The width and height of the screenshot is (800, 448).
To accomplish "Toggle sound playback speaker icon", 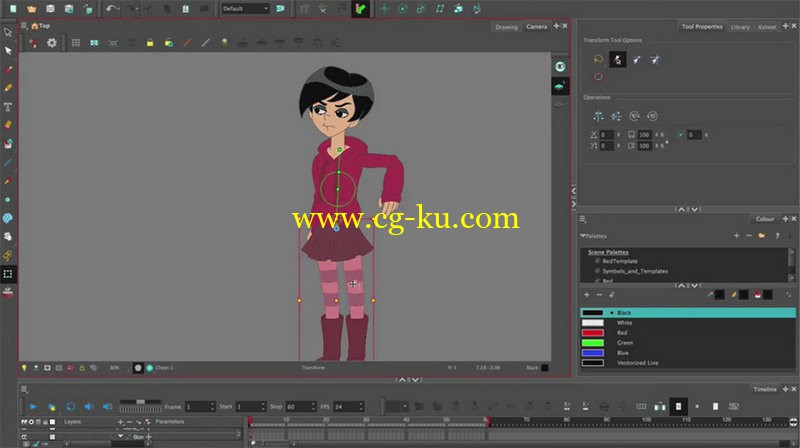I will 89,407.
